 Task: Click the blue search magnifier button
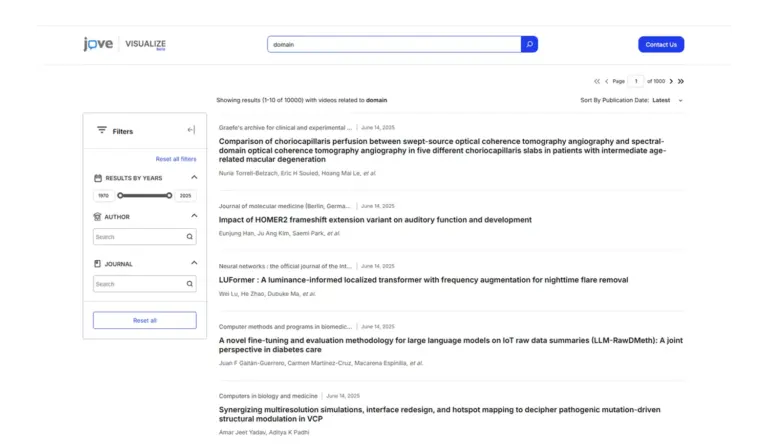pyautogui.click(x=529, y=44)
